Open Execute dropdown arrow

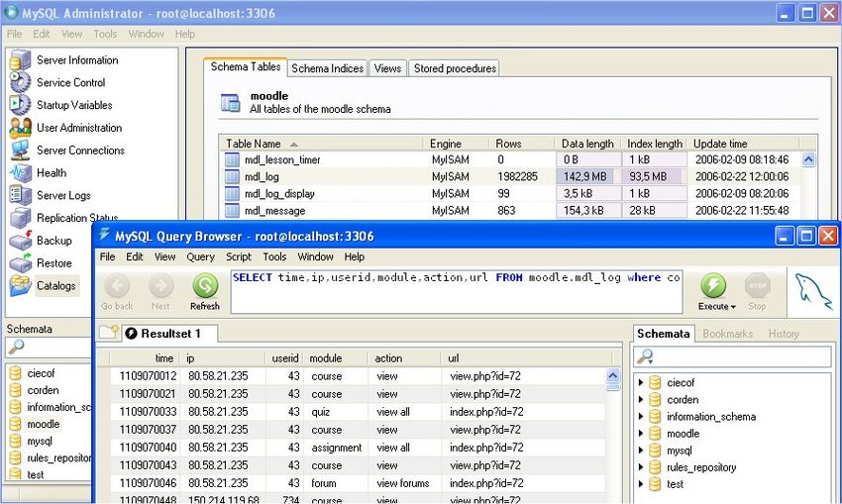point(733,307)
